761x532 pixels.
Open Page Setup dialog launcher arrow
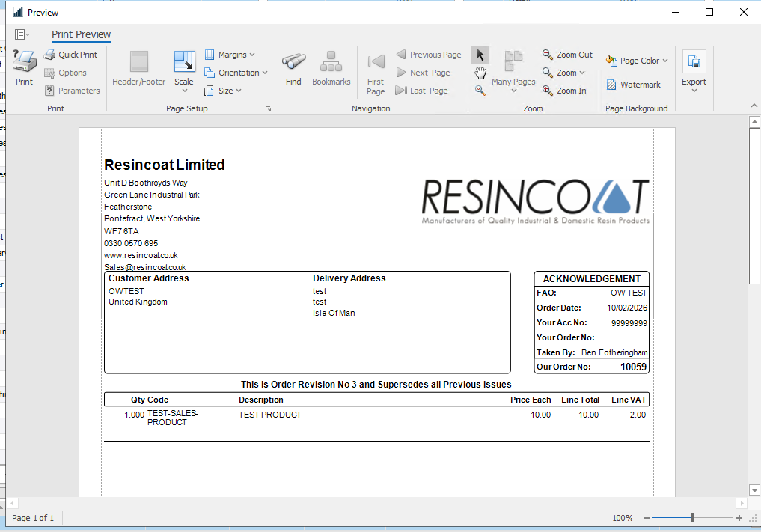coord(268,109)
